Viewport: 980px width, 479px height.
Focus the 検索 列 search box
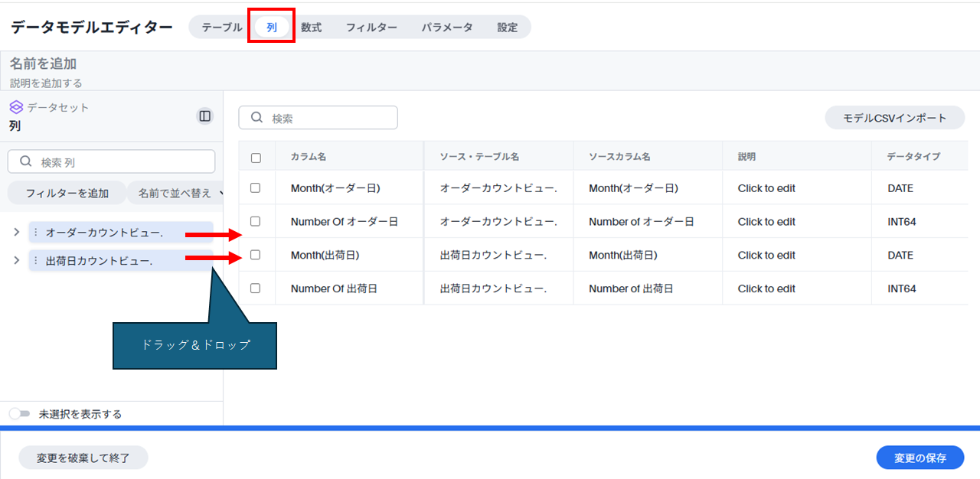tap(111, 161)
